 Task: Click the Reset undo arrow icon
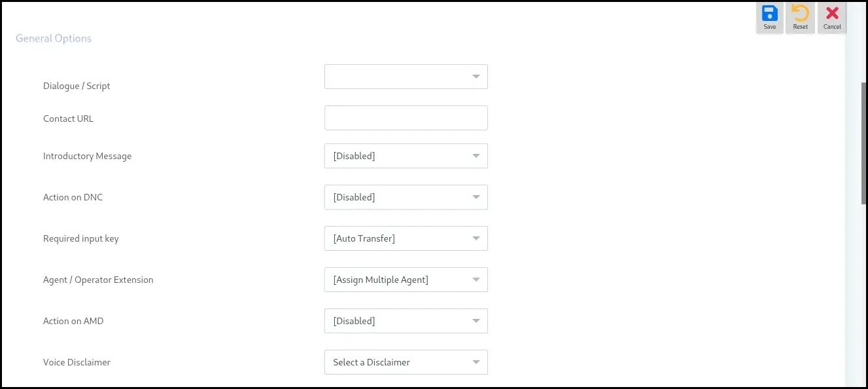(x=800, y=14)
